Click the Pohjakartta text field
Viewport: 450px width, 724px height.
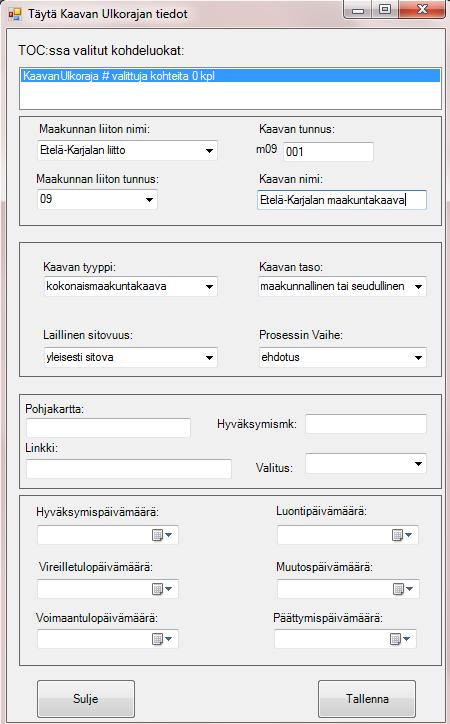pyautogui.click(x=108, y=428)
